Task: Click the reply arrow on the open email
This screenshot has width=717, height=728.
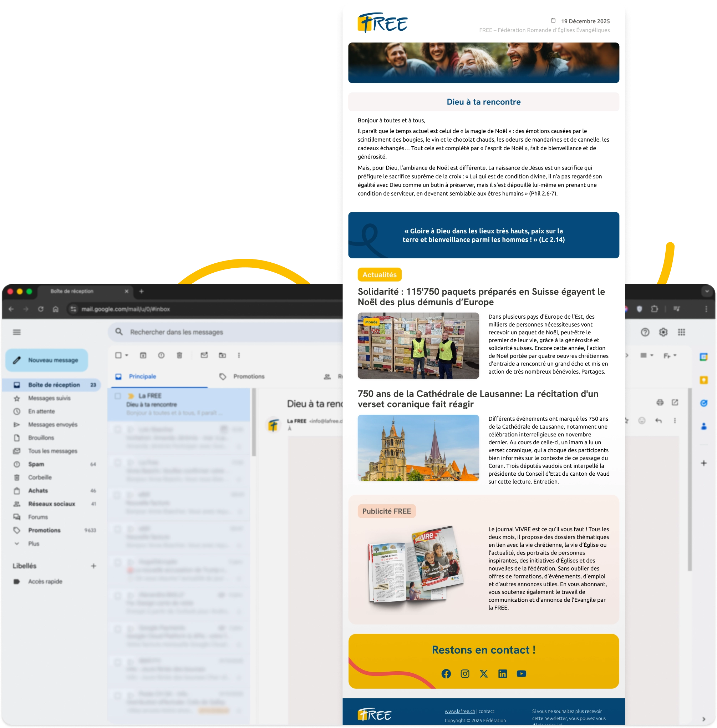Action: pos(658,420)
